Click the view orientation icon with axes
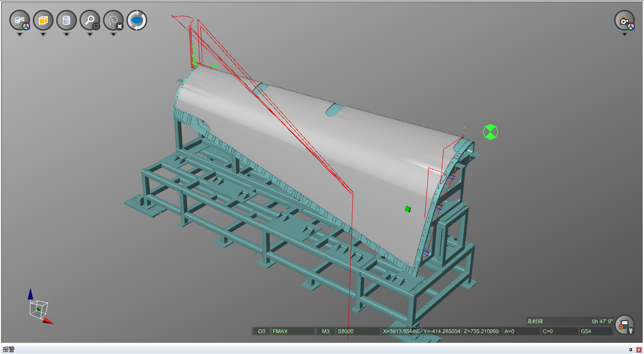 pos(20,20)
